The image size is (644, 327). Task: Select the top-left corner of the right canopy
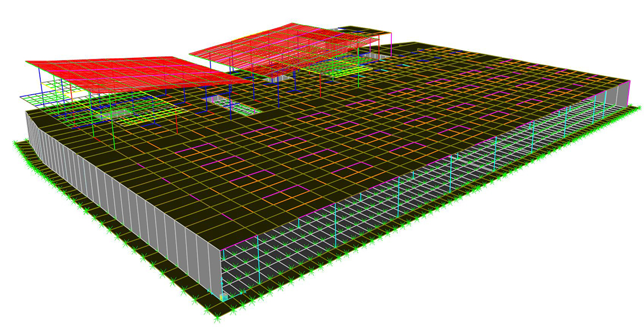[190, 53]
